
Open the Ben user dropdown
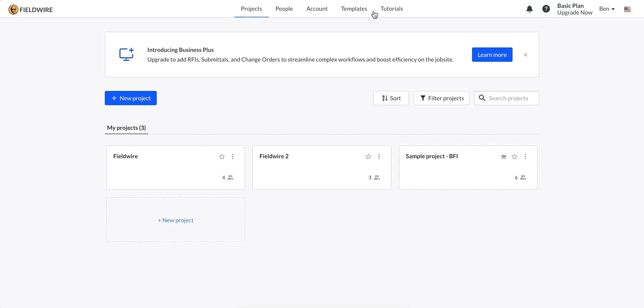[x=607, y=9]
